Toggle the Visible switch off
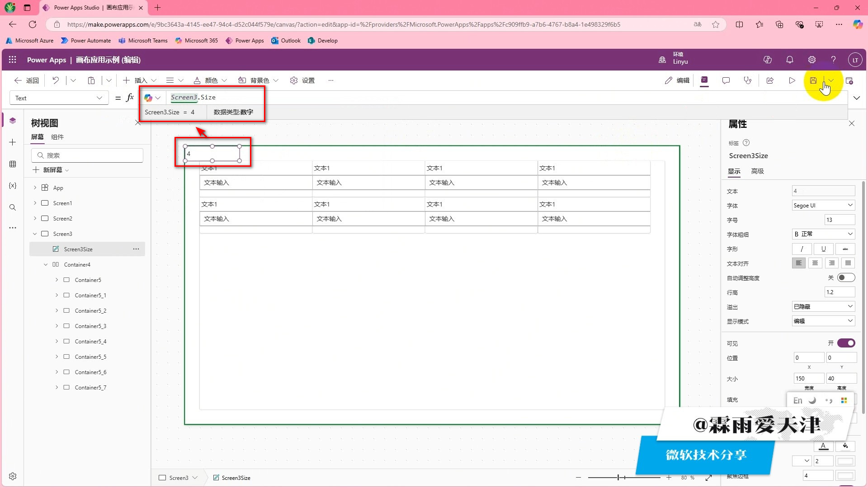 click(846, 343)
